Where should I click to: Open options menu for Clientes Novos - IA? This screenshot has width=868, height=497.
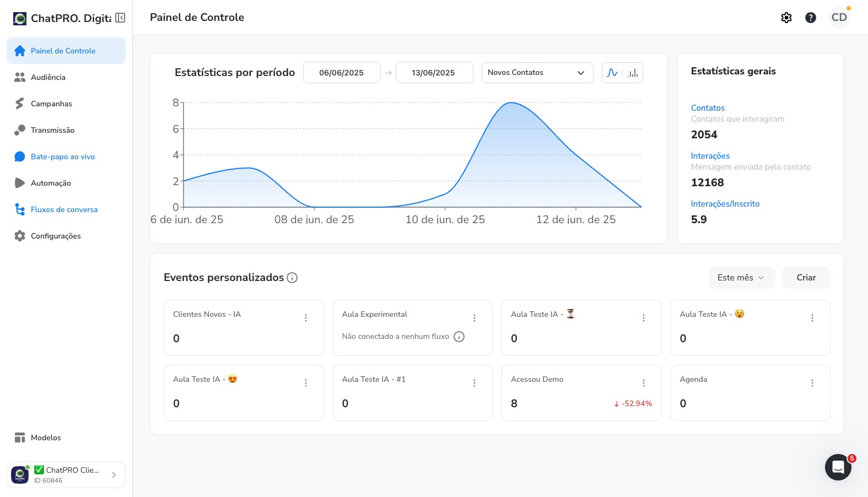306,318
